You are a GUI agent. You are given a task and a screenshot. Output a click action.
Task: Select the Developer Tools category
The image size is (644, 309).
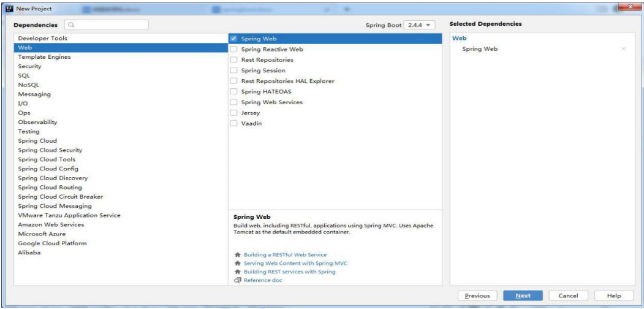(121, 38)
